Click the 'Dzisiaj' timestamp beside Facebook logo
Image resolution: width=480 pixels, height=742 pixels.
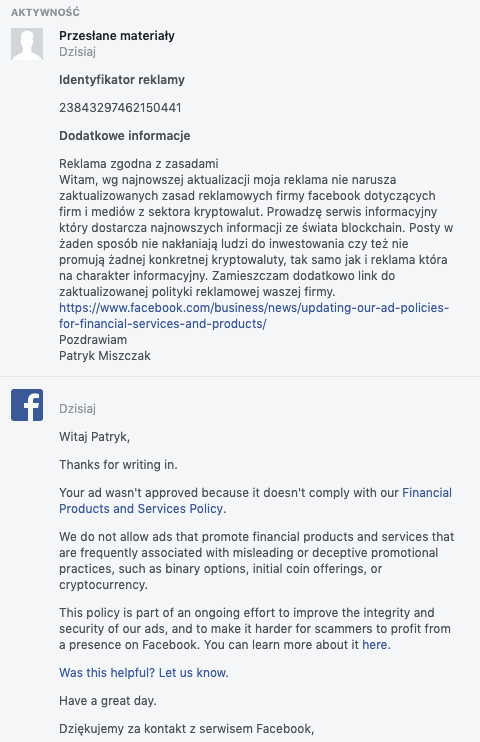(x=78, y=408)
